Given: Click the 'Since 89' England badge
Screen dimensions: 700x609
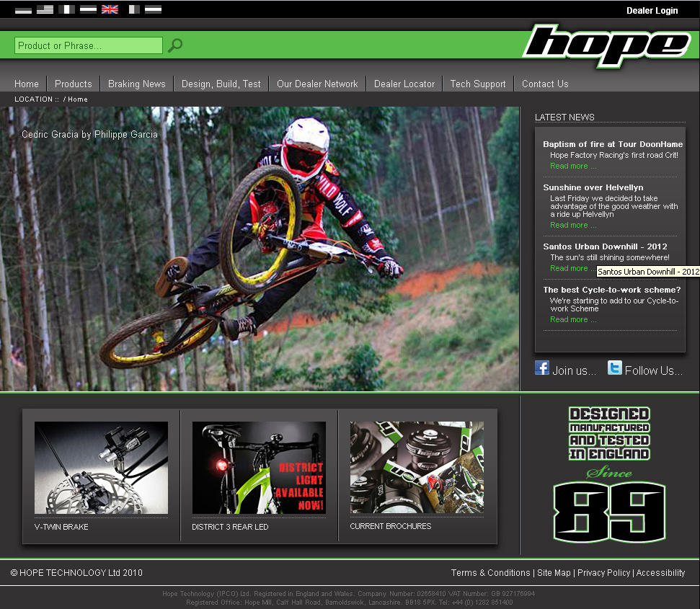Looking at the screenshot, I should (609, 474).
